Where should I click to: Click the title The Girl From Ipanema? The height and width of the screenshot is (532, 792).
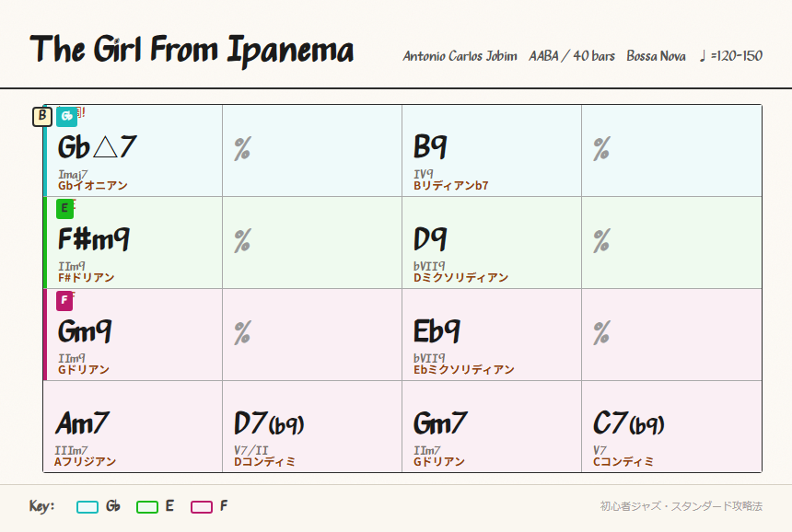tap(192, 50)
